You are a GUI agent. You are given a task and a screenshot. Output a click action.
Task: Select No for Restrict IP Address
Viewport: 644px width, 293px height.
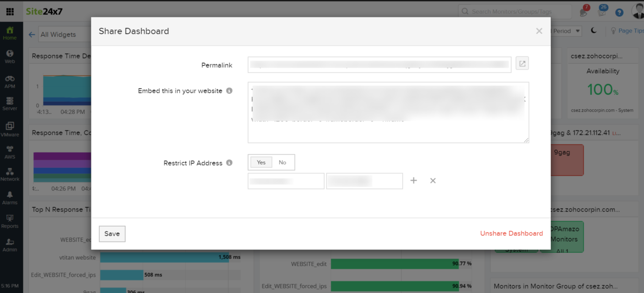(282, 162)
